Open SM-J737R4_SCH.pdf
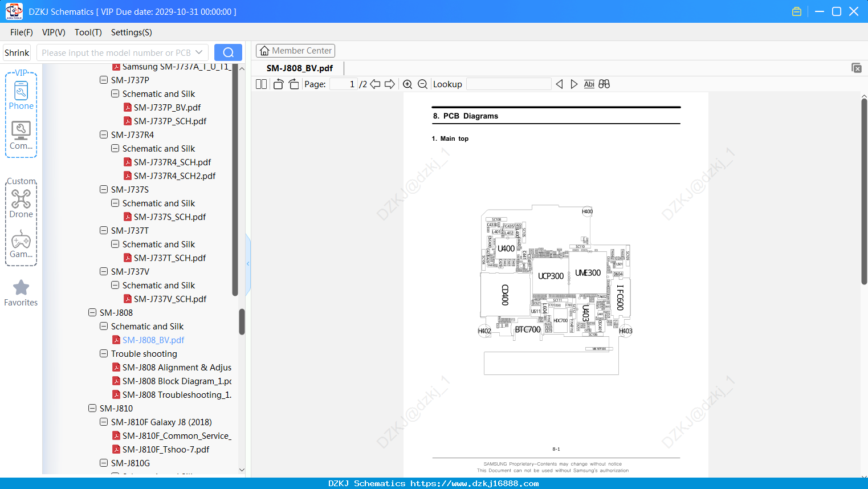Screen dimensions: 868x489 point(172,162)
